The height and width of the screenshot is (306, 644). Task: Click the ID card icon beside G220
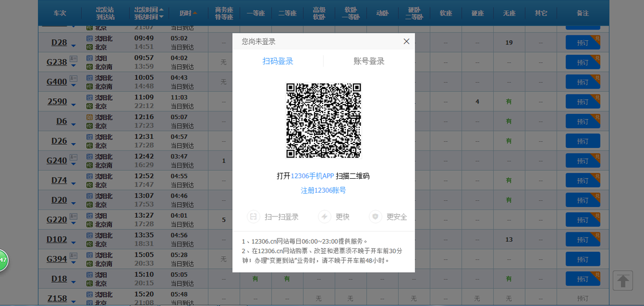click(x=74, y=217)
